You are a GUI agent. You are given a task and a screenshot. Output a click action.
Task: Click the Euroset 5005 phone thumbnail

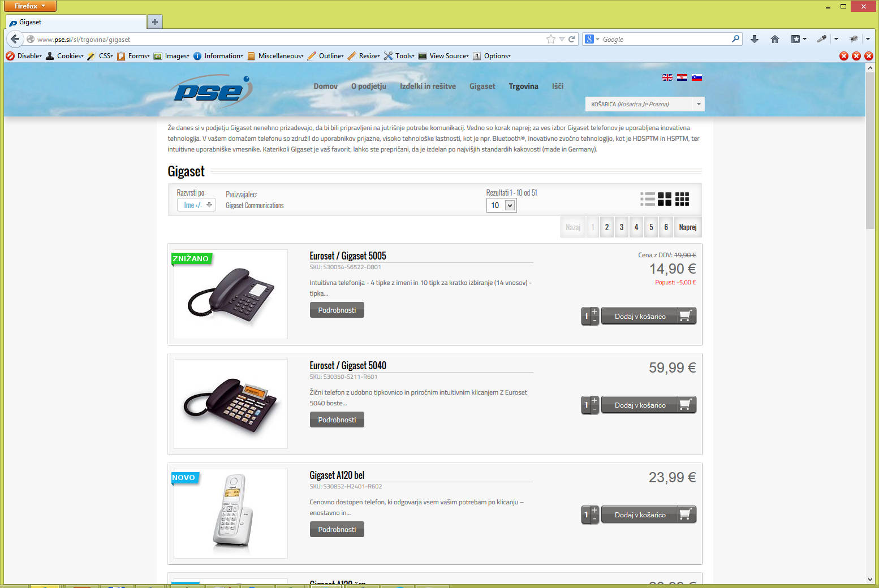231,294
